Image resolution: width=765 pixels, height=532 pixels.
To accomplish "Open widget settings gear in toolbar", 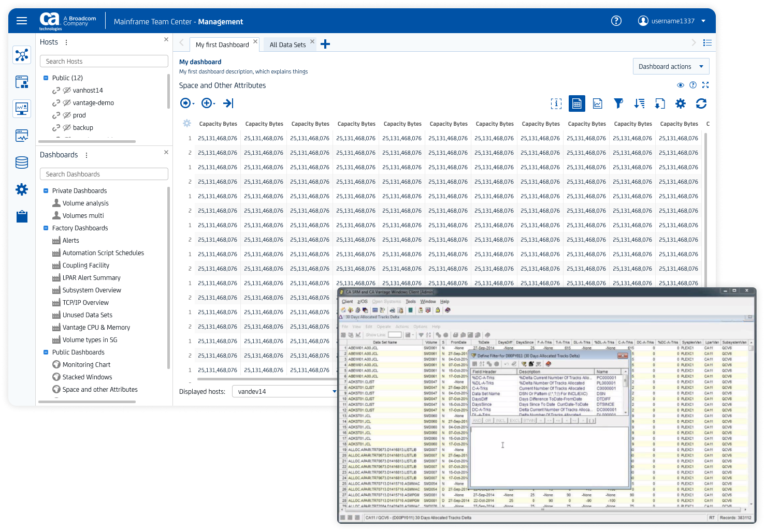I will (x=681, y=104).
